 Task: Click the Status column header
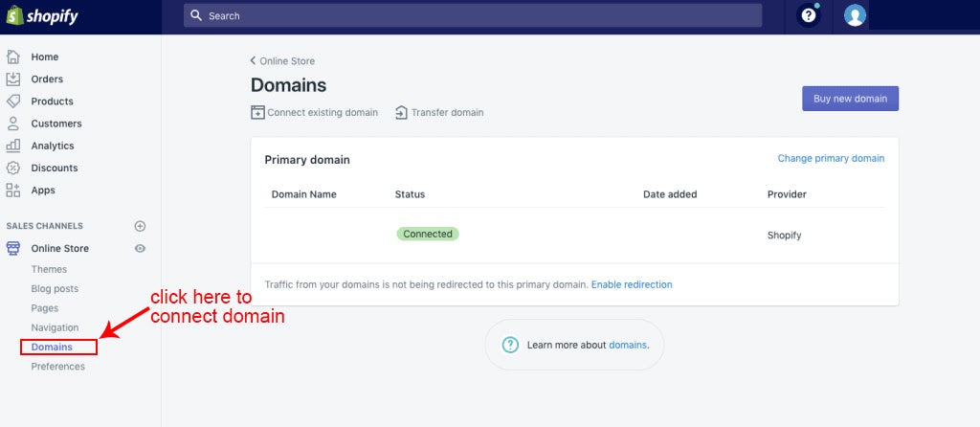click(x=410, y=194)
